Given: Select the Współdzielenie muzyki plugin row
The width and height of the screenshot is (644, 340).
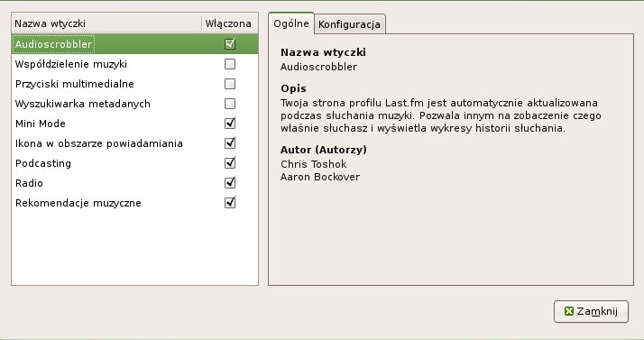Looking at the screenshot, I should tap(134, 64).
